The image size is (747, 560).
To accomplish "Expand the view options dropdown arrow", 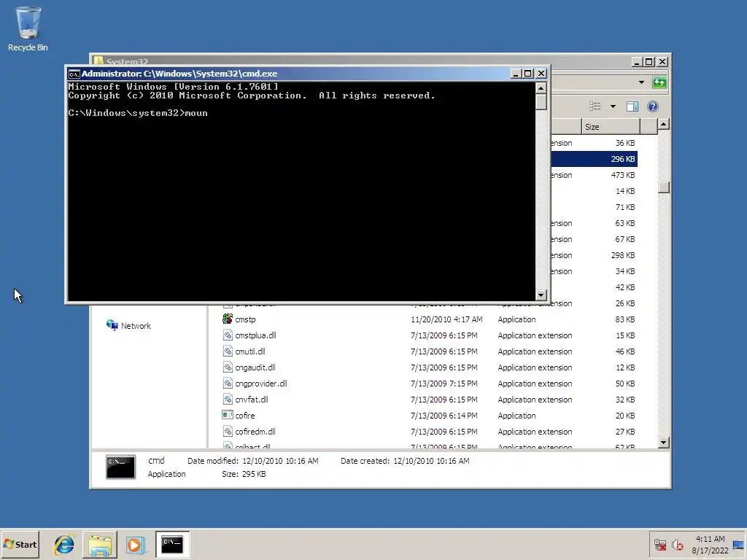I will (x=613, y=106).
